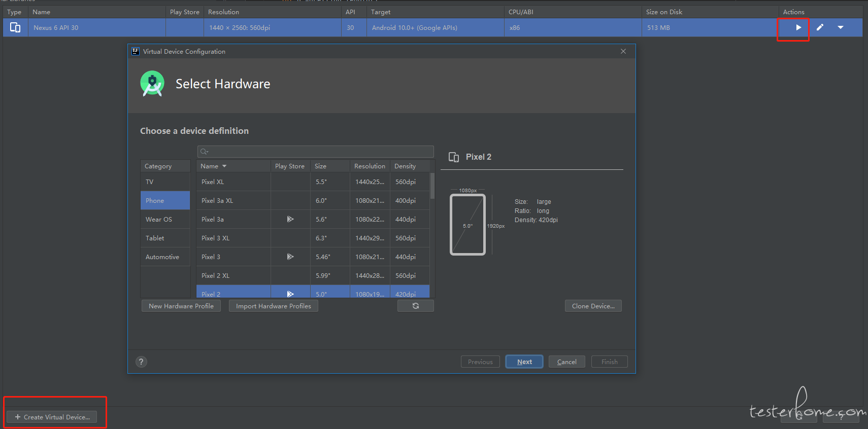Viewport: 868px width, 429px height.
Task: Click the Previous button
Action: (480, 362)
